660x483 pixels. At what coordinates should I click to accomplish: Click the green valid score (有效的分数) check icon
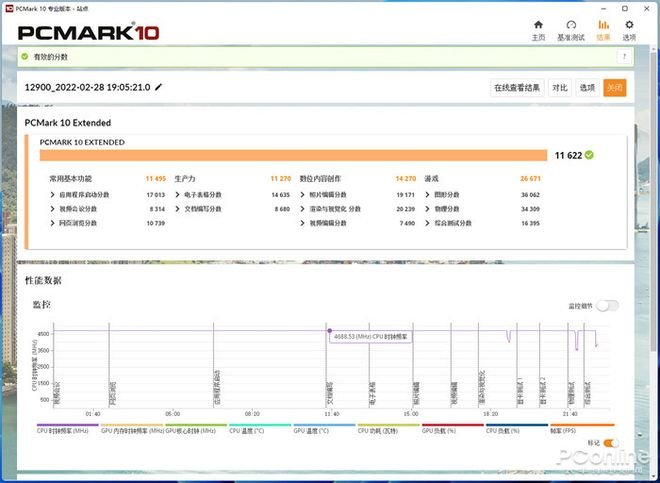pyautogui.click(x=26, y=59)
